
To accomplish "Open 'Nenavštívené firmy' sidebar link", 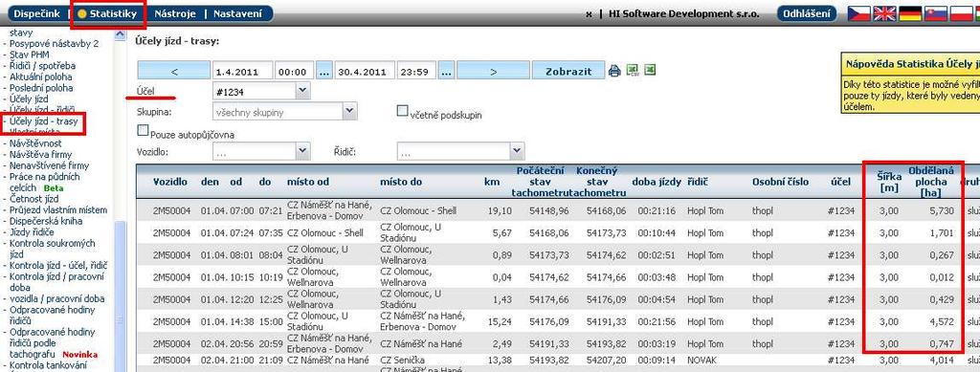I will [x=50, y=165].
